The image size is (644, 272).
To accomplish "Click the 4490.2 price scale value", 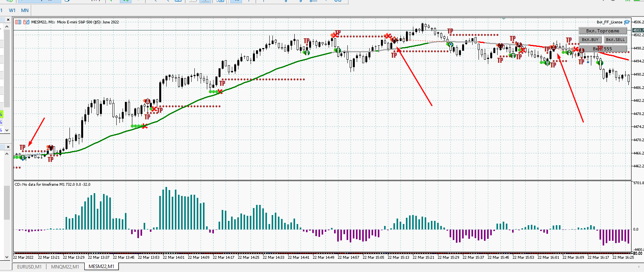I will 639,74.
